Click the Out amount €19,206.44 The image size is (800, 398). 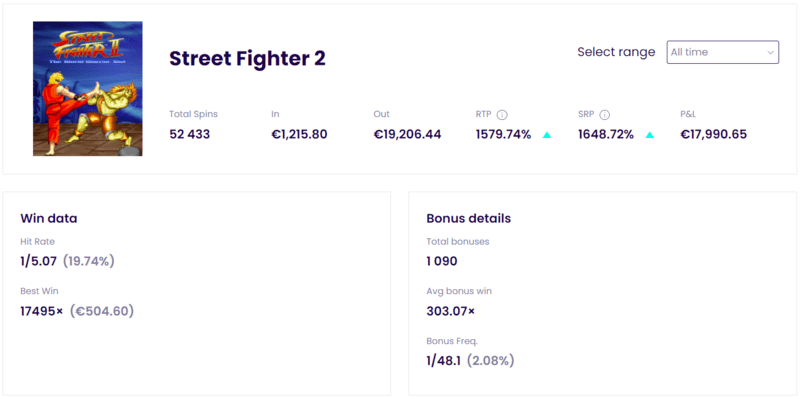pos(407,135)
